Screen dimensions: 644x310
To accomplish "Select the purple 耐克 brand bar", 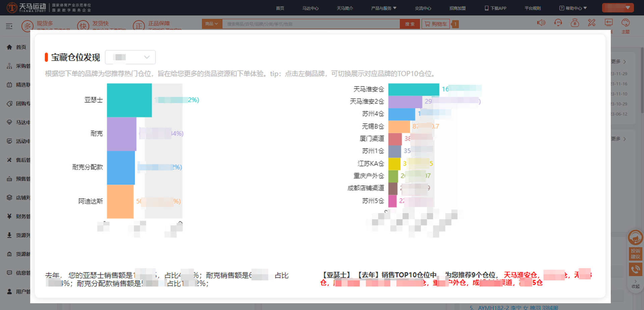I will pyautogui.click(x=122, y=134).
